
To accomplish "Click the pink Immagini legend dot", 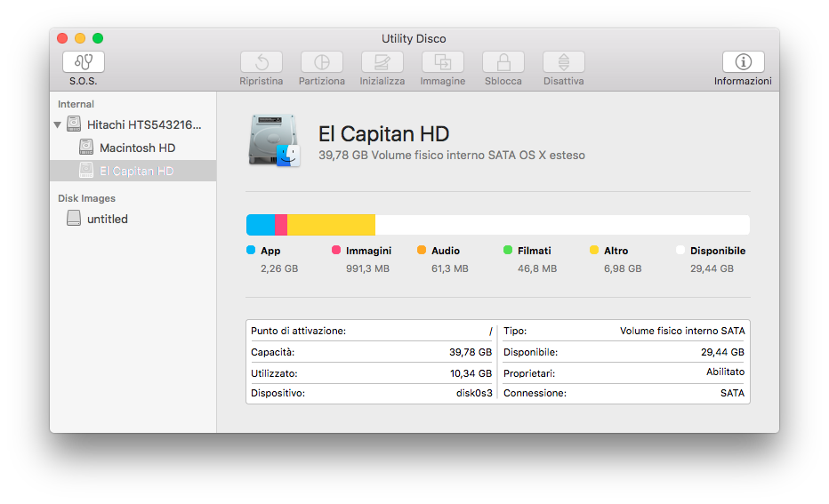I will 336,250.
